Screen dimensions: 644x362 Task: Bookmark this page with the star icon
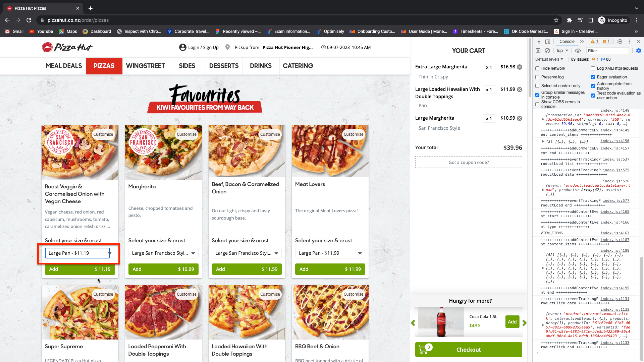(556, 20)
